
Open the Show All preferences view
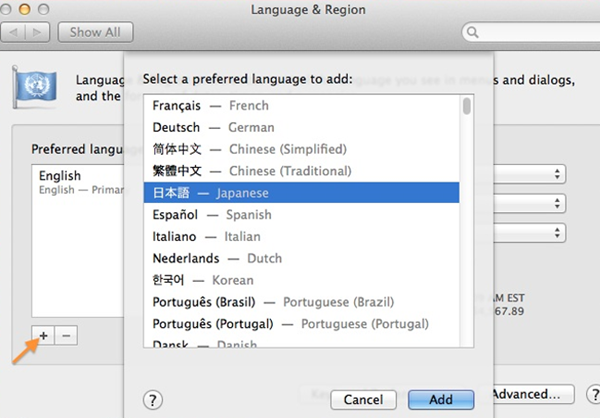pyautogui.click(x=93, y=33)
